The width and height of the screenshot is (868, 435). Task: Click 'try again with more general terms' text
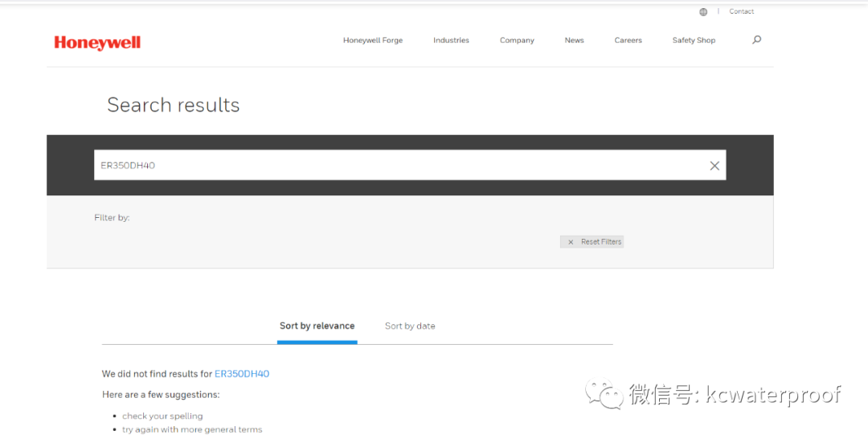pyautogui.click(x=192, y=429)
